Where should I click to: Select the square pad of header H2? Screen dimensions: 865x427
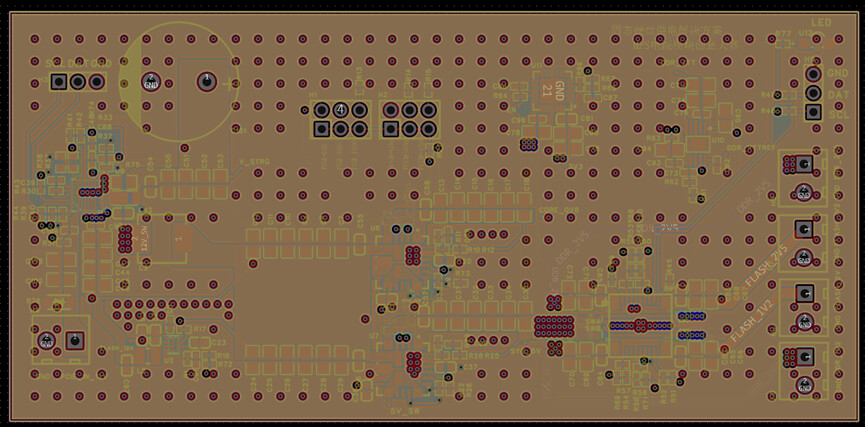pyautogui.click(x=390, y=129)
